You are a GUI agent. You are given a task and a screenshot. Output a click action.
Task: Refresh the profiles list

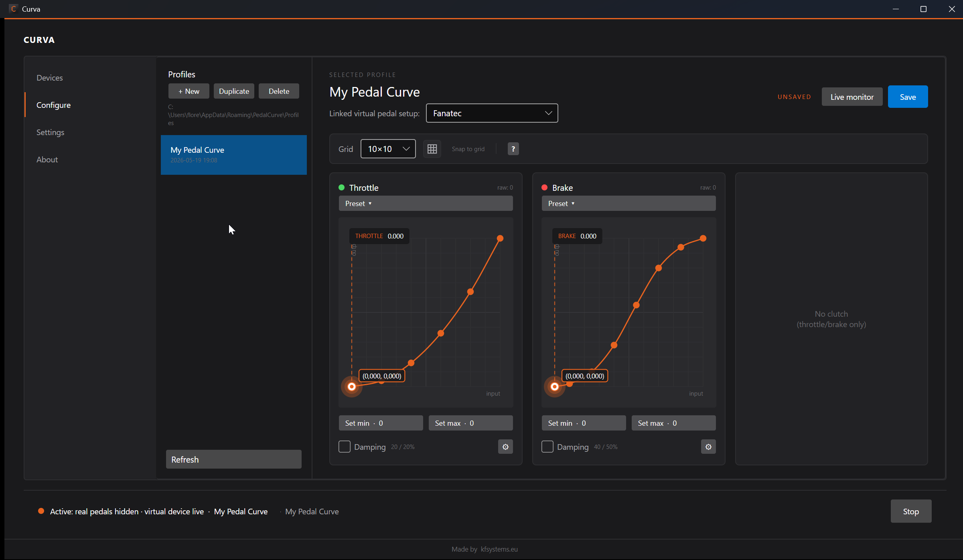234,459
